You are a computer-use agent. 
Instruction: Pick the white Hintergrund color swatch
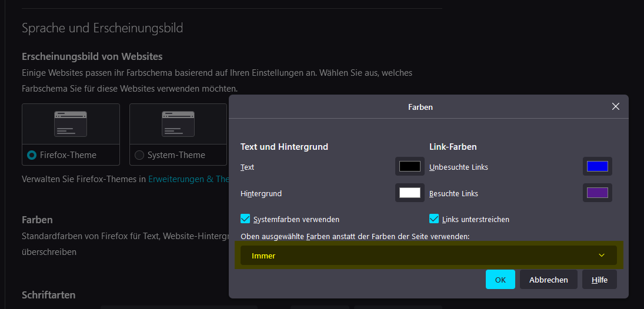(409, 193)
